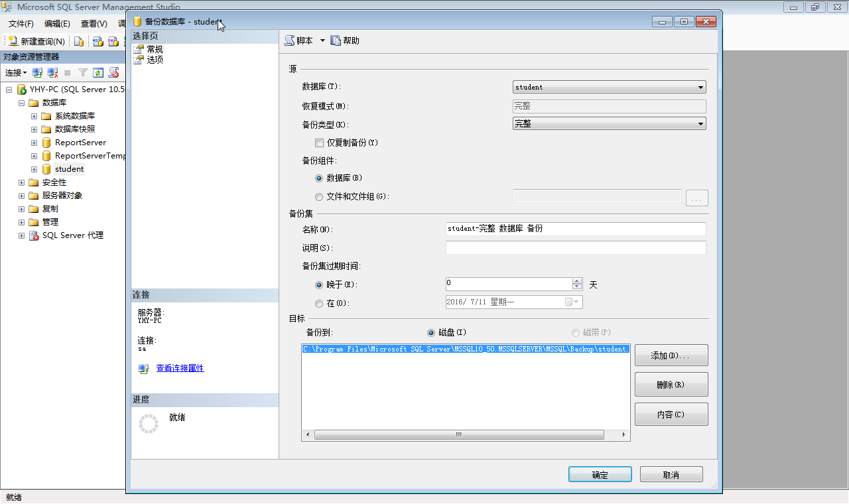
Task: Click the destination list left scroll arrow
Action: tap(307, 435)
